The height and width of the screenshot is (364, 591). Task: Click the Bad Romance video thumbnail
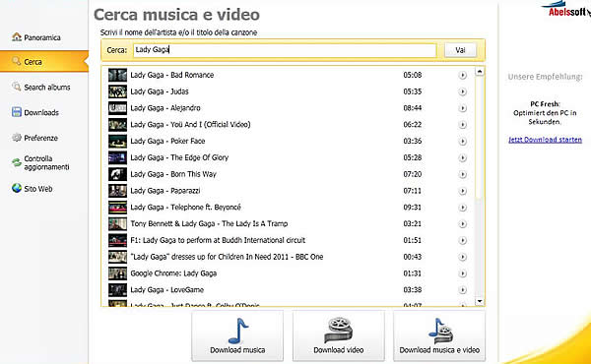[x=117, y=75]
